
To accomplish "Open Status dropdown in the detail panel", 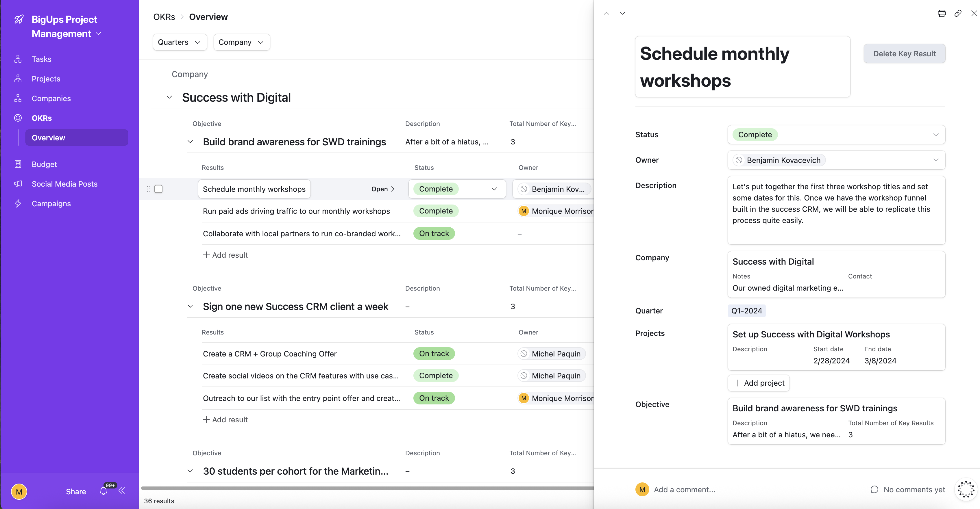I will click(836, 135).
